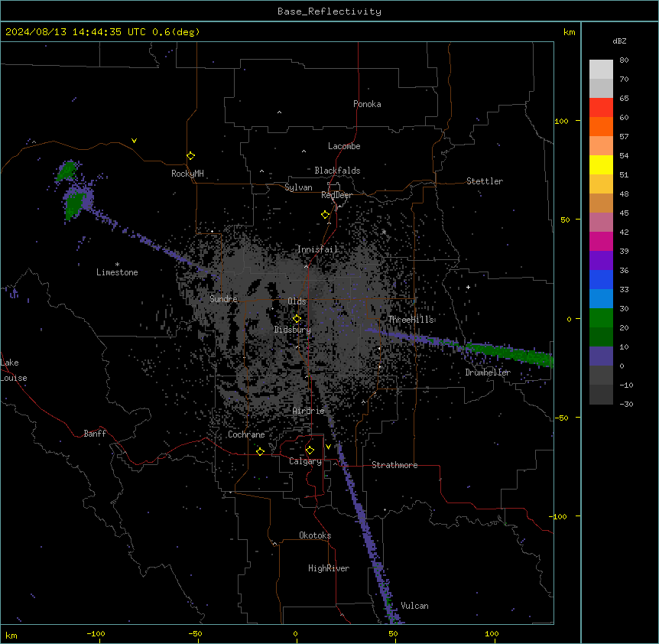Viewport: 659px width, 644px height.
Task: Select the yellow diamond marker below Cochrane
Action: point(260,451)
